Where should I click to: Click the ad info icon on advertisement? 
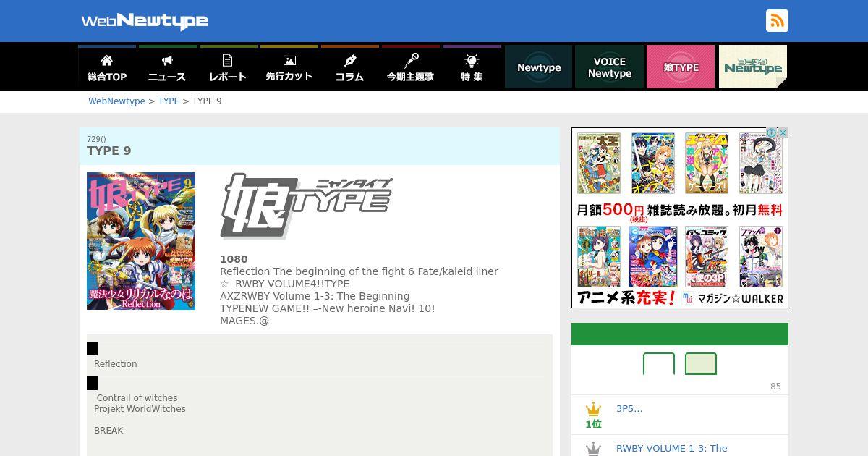pos(771,133)
